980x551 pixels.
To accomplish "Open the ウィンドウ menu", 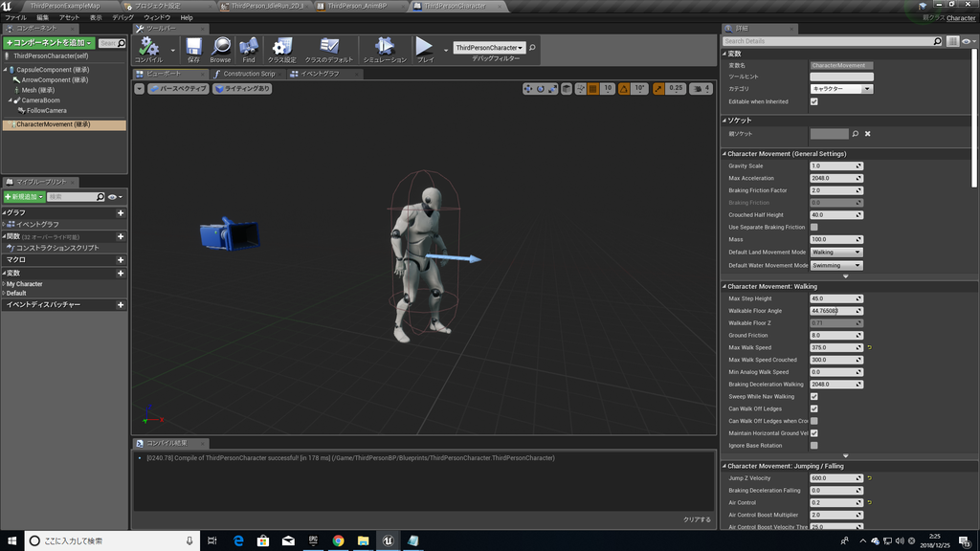I will pyautogui.click(x=157, y=17).
